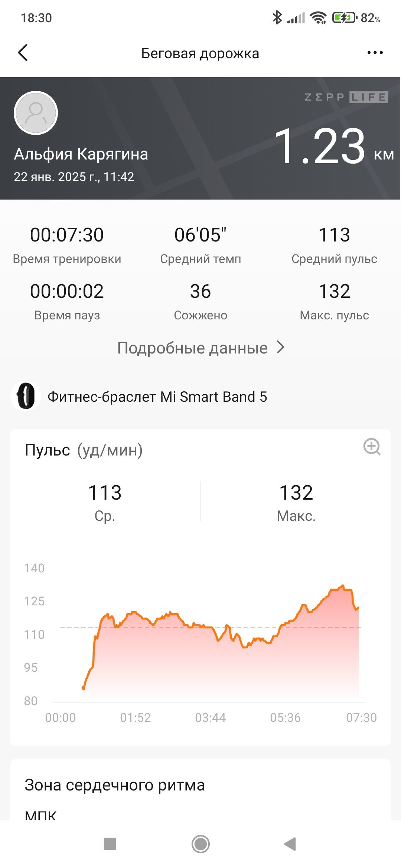Select the 1.23 км distance value
The height and width of the screenshot is (868, 401).
(334, 146)
